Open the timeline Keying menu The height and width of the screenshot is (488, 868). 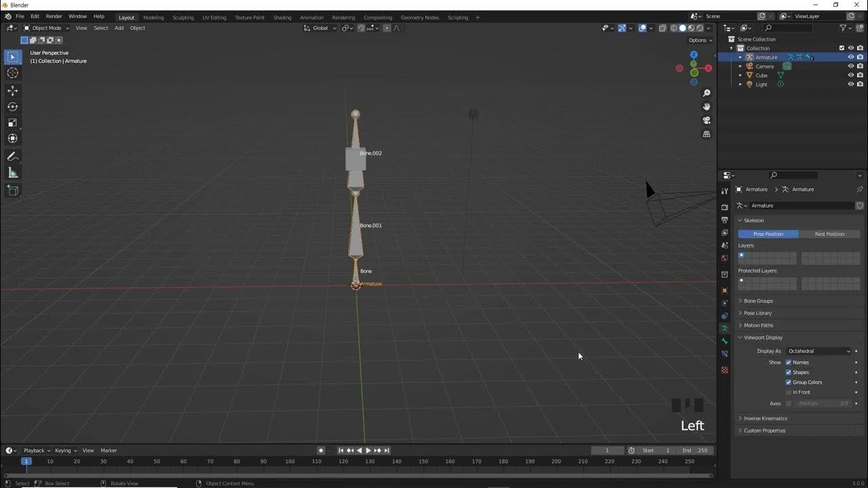point(65,451)
